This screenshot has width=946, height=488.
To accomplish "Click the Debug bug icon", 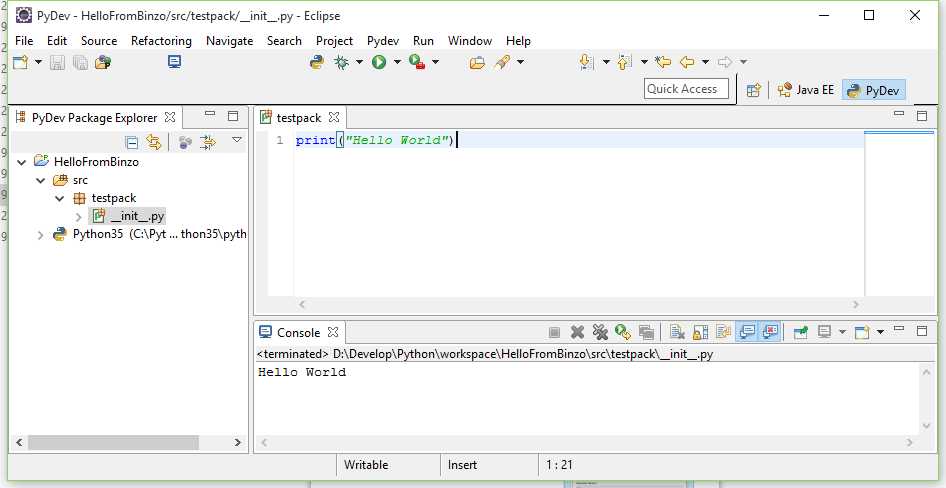I will (342, 62).
